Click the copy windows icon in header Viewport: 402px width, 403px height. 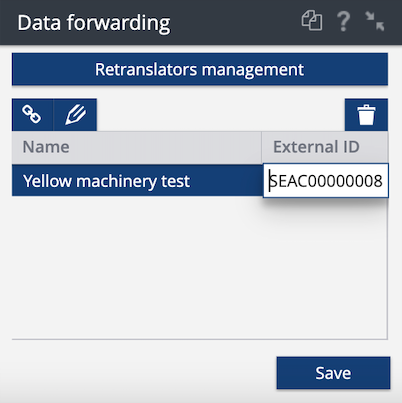312,21
